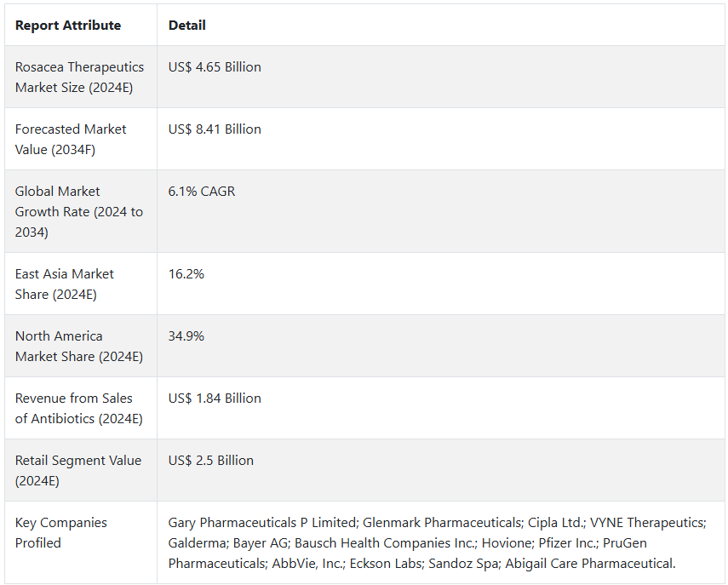Select the Rosacea Therapeutics Market Size cell
This screenshot has height=585, width=728.
click(81, 77)
